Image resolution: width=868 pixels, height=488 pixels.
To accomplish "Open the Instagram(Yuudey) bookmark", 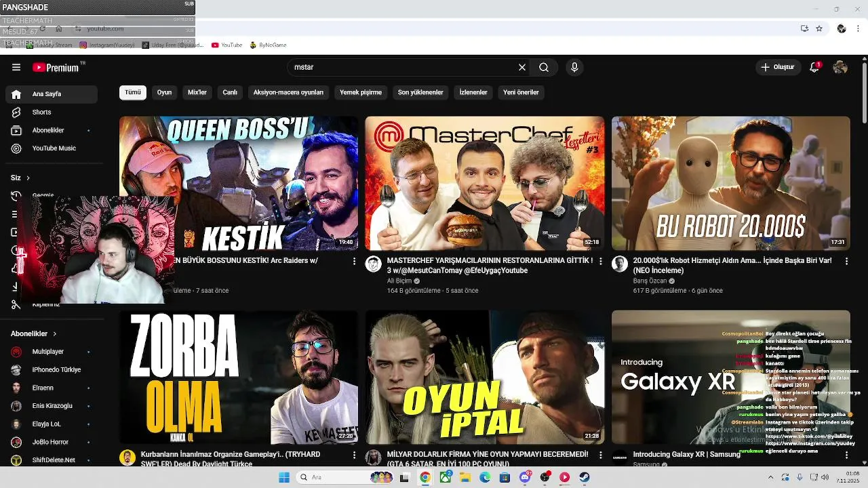I will tap(107, 45).
